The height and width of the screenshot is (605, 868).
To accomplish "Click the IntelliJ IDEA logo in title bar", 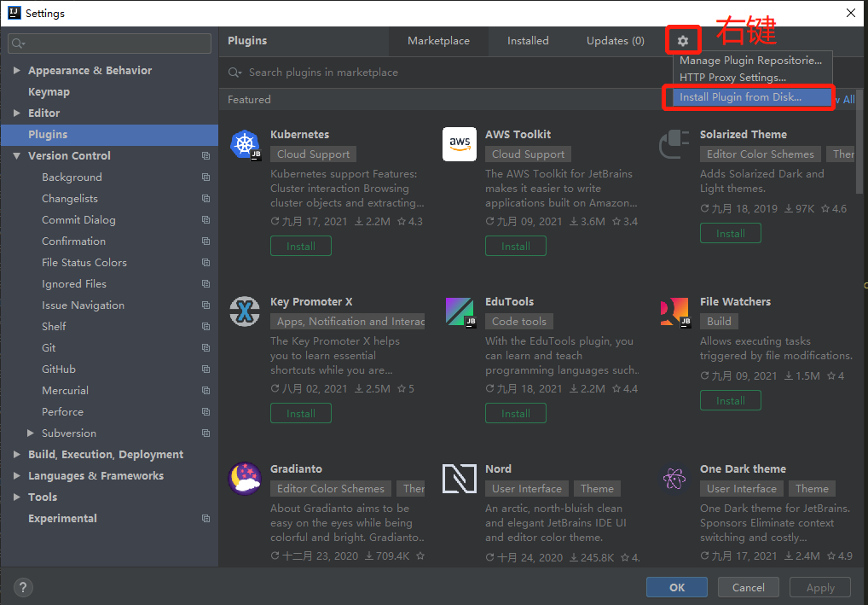I will [x=14, y=13].
